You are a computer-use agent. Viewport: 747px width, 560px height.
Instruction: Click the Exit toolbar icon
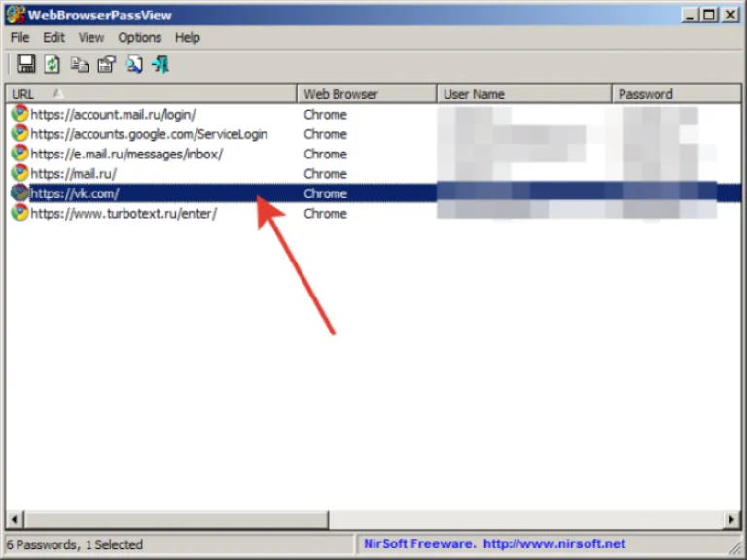pyautogui.click(x=160, y=64)
